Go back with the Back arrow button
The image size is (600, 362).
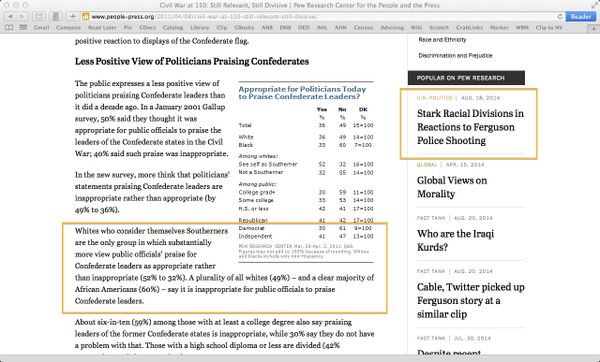click(10, 16)
